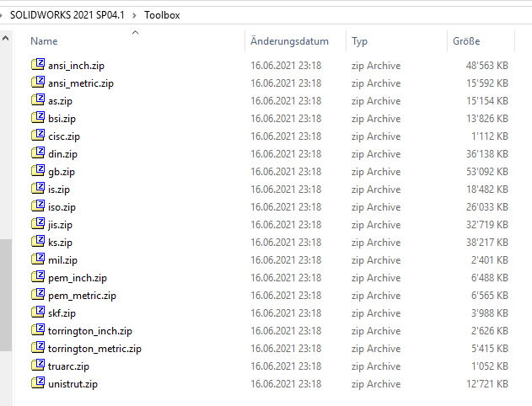Click the zip icon of torrington_inch.zip

click(38, 329)
